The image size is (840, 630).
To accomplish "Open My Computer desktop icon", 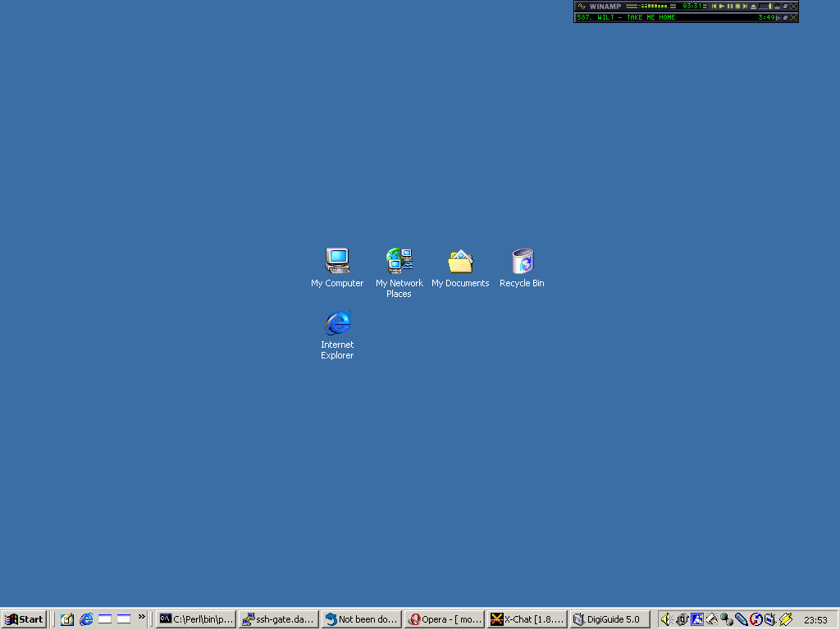I will point(337,261).
